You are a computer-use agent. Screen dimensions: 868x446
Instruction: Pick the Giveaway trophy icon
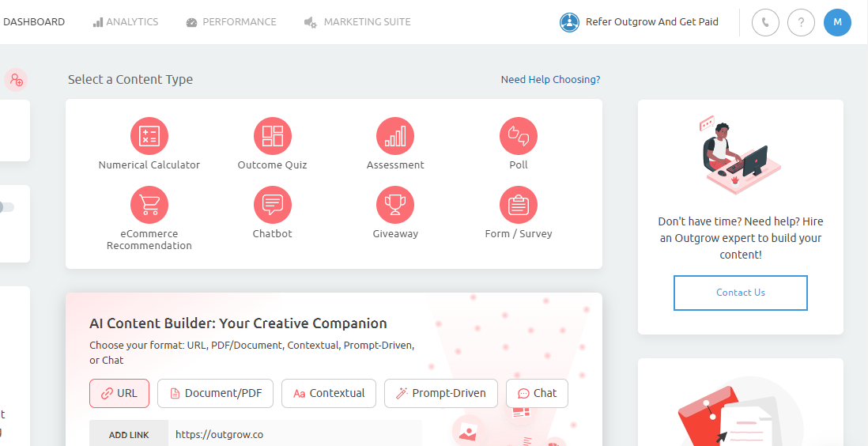point(395,205)
